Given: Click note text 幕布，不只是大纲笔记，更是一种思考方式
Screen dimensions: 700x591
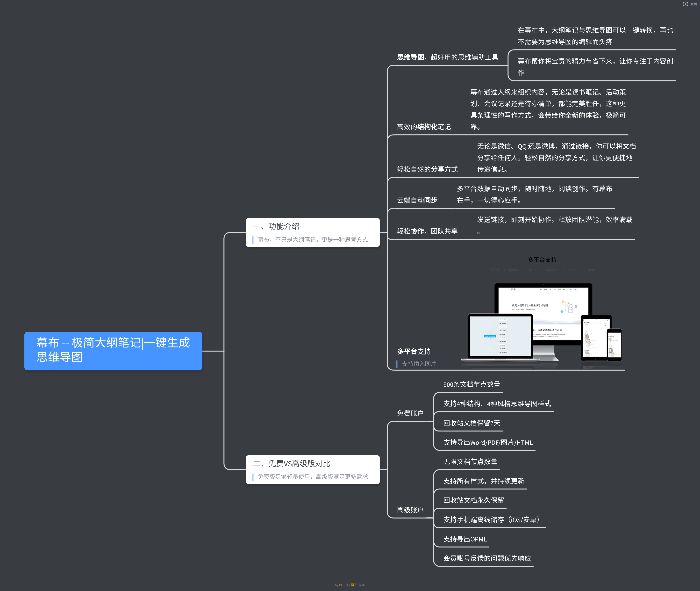Looking at the screenshot, I should click(313, 239).
